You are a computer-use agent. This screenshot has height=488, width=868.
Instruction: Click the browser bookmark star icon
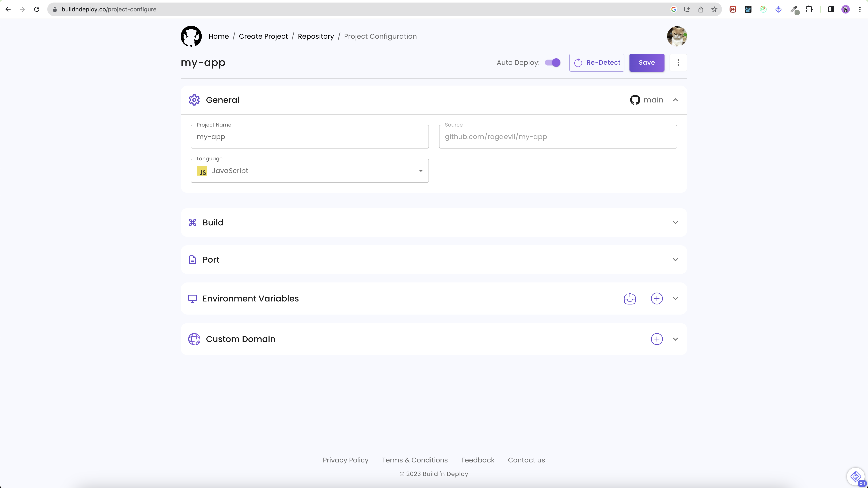point(714,10)
